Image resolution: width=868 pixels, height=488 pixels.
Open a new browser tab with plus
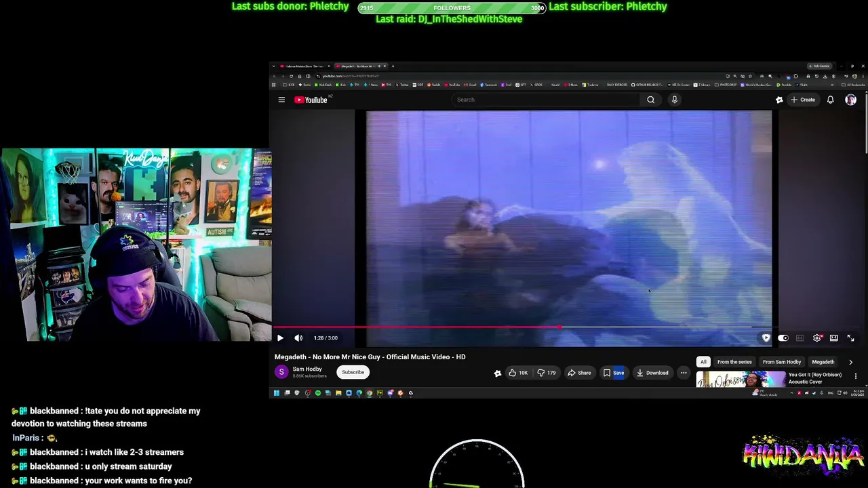(393, 66)
